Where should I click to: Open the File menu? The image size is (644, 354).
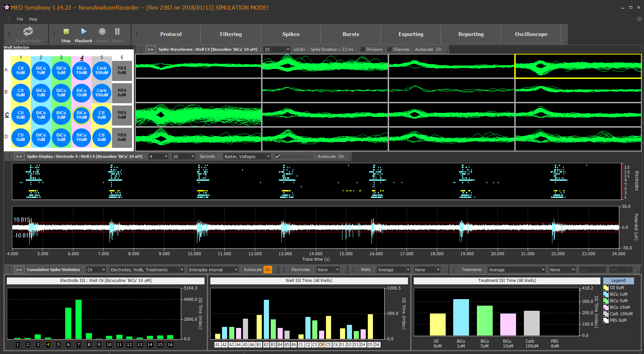pos(20,19)
